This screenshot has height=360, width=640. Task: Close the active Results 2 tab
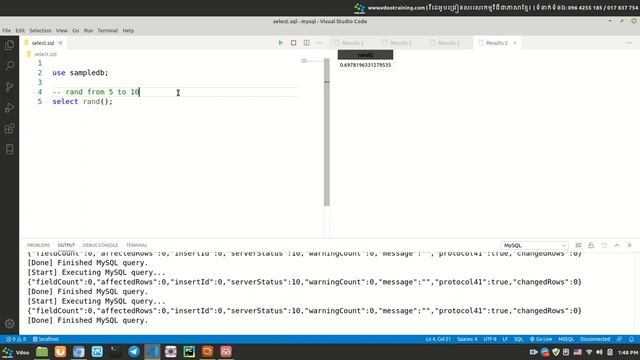515,43
